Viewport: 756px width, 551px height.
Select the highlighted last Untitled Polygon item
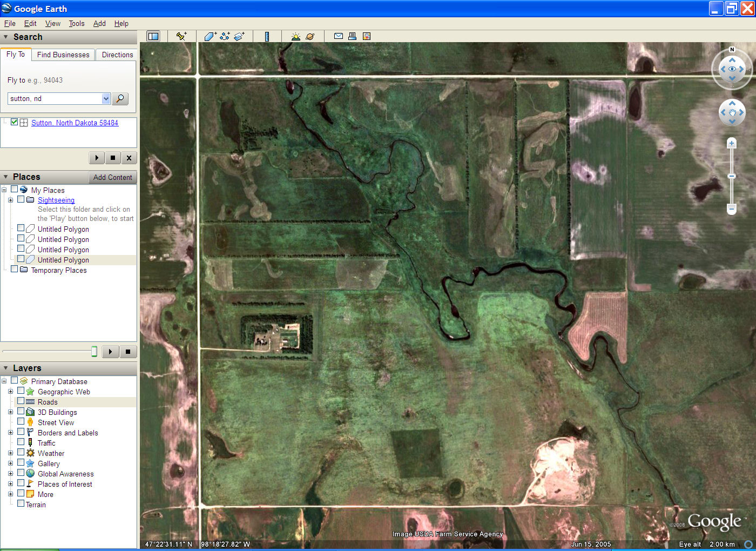coord(63,260)
